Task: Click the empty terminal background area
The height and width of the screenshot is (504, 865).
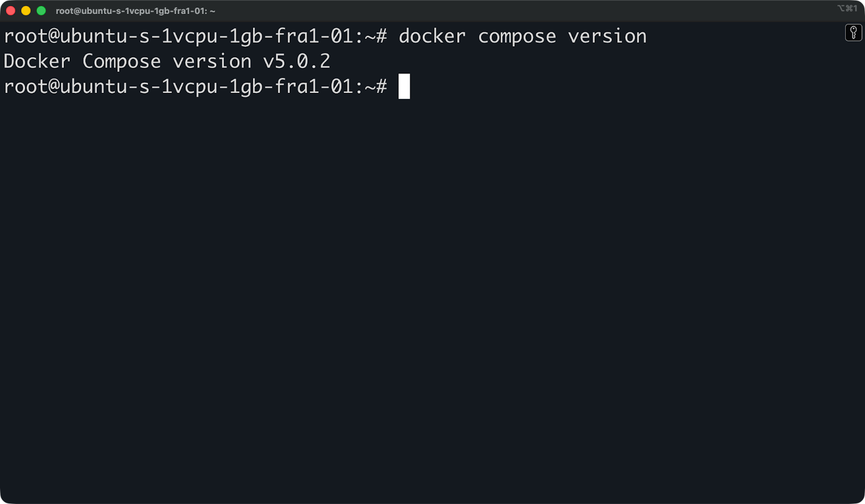Action: [432, 270]
